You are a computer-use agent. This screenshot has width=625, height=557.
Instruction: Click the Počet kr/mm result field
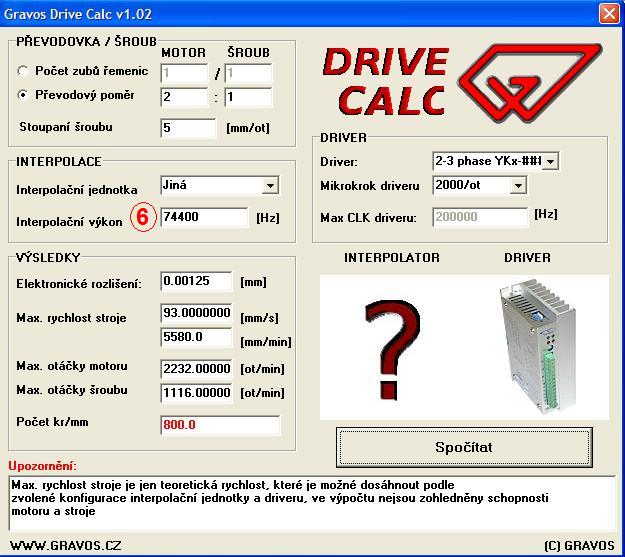click(x=220, y=425)
